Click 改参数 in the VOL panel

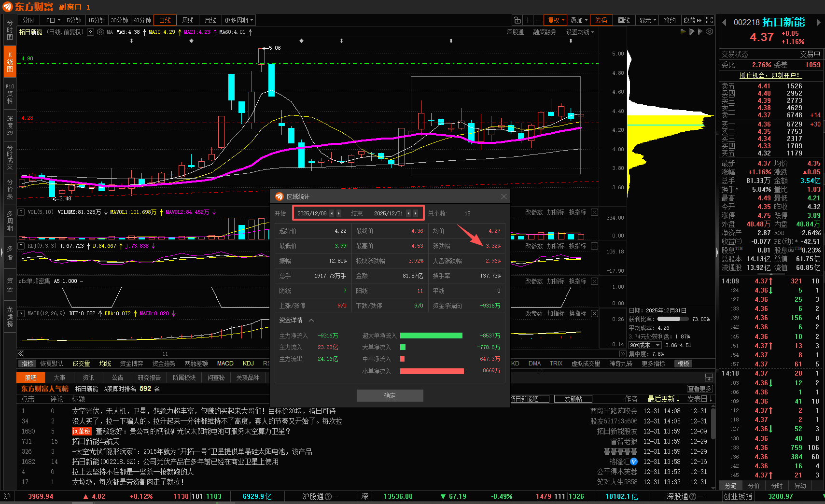click(534, 212)
